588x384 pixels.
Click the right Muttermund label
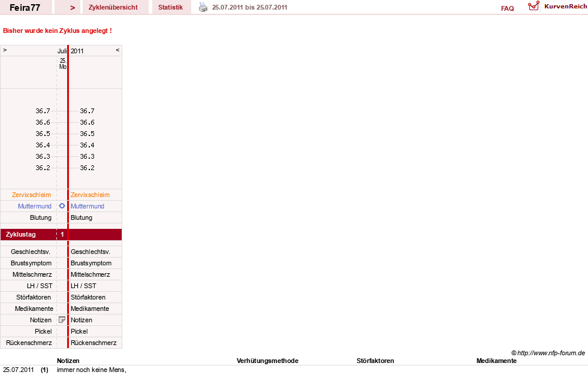(x=88, y=206)
